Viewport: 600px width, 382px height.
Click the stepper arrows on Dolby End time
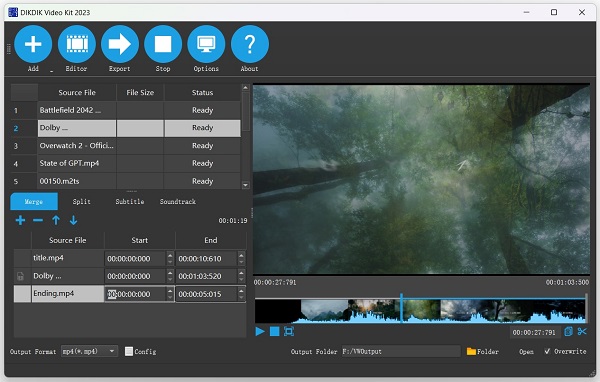coord(241,276)
